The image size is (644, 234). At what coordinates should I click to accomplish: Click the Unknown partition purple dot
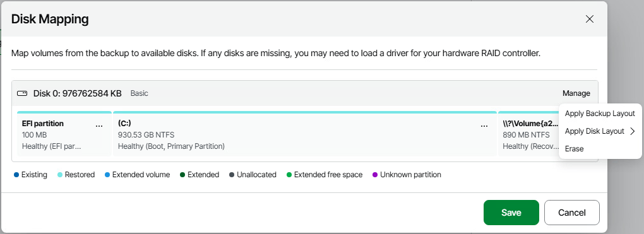(374, 175)
